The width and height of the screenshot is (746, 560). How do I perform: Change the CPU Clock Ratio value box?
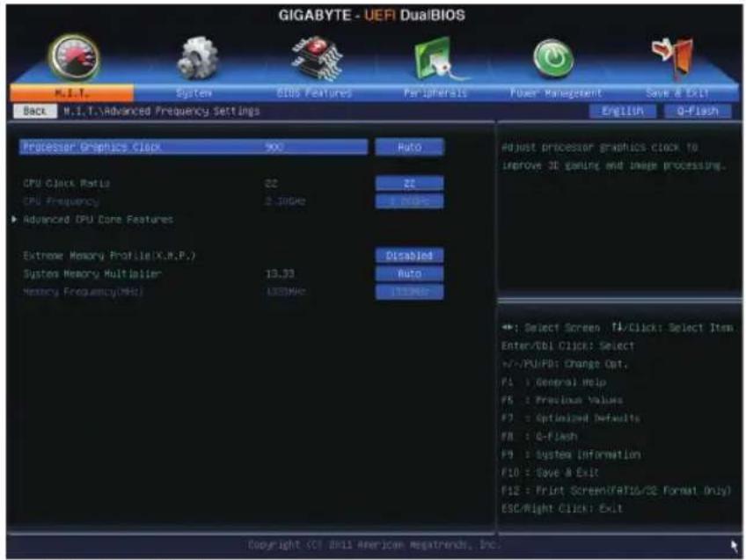pyautogui.click(x=410, y=183)
